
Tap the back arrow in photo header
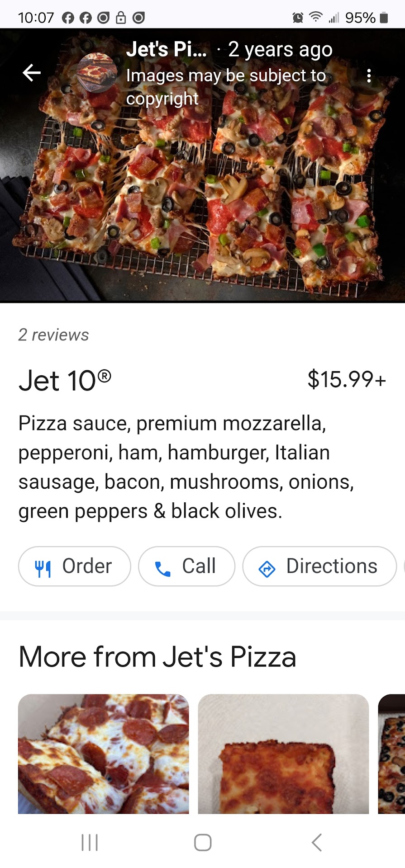(32, 73)
